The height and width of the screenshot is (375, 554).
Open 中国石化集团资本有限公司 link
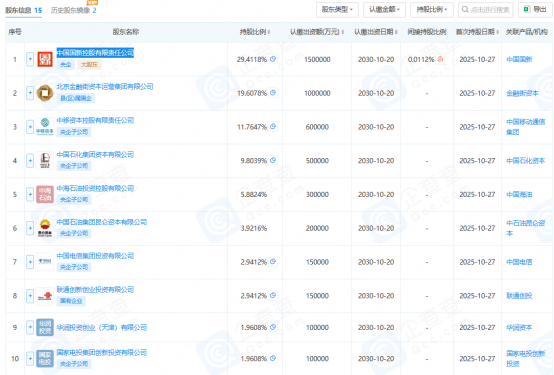[95, 154]
